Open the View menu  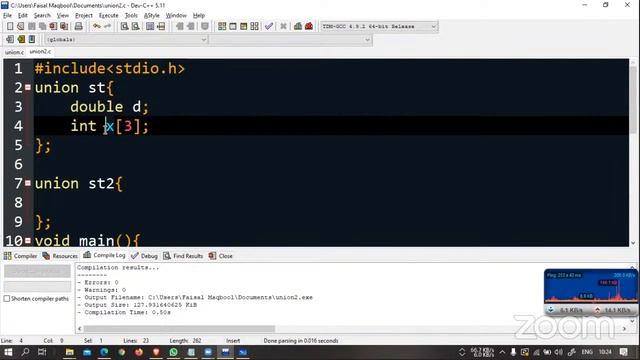tap(62, 16)
